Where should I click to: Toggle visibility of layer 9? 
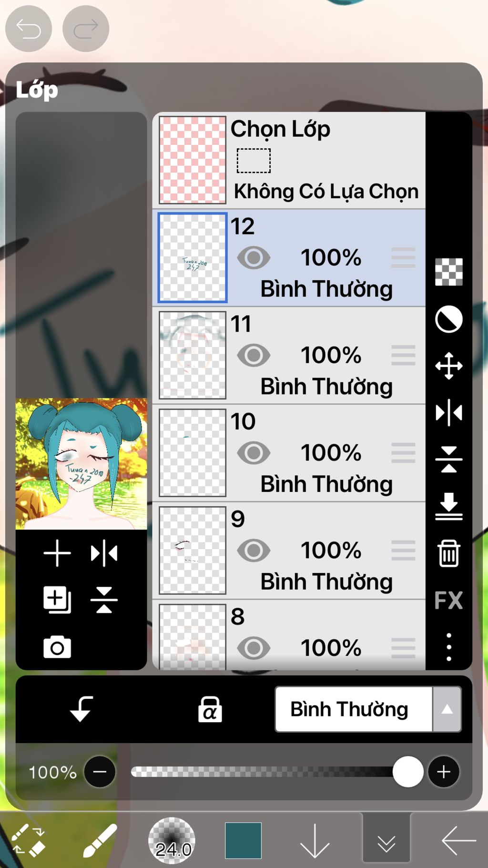[x=254, y=551]
